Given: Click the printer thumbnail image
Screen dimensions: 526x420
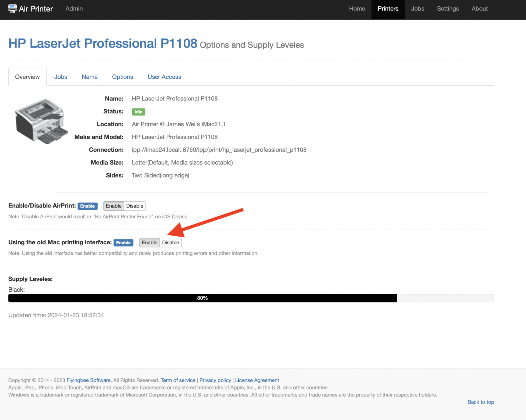Looking at the screenshot, I should click(42, 121).
